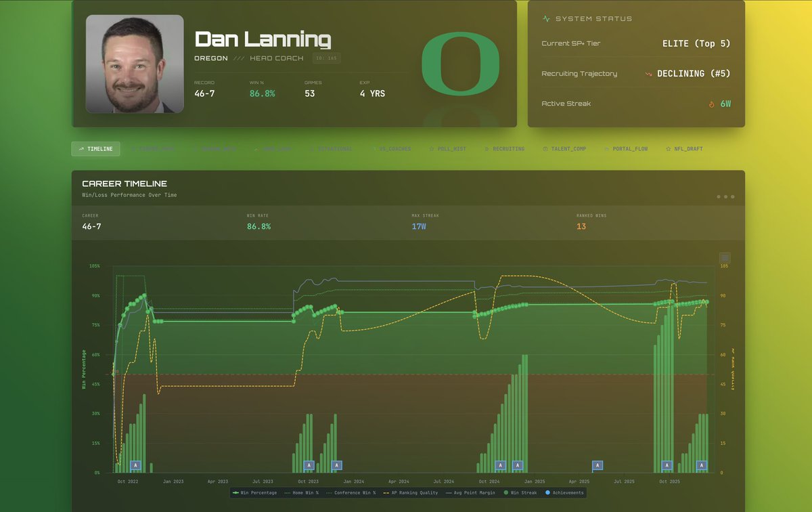This screenshot has height=512, width=812.
Task: Click the Current SP+ Tier label
Action: pos(571,43)
